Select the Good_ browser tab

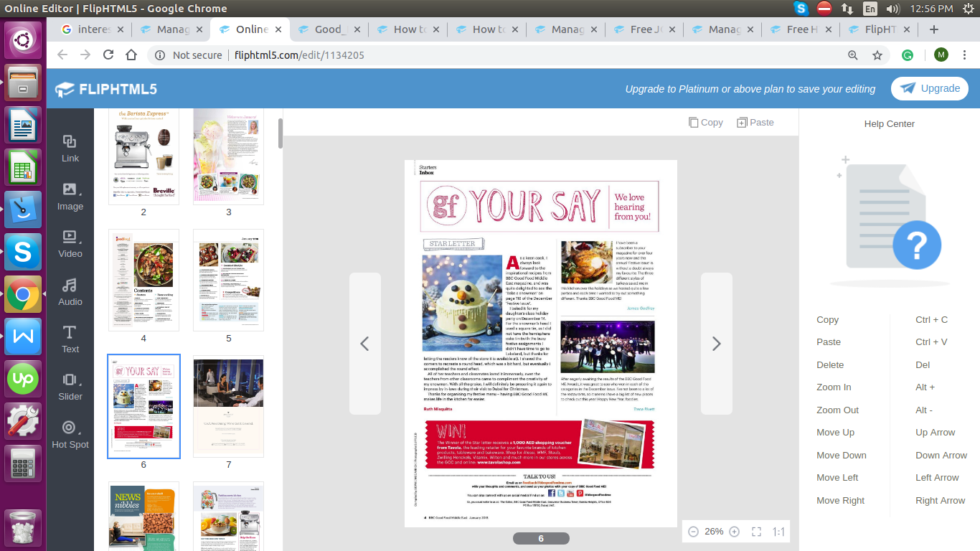[x=329, y=29]
